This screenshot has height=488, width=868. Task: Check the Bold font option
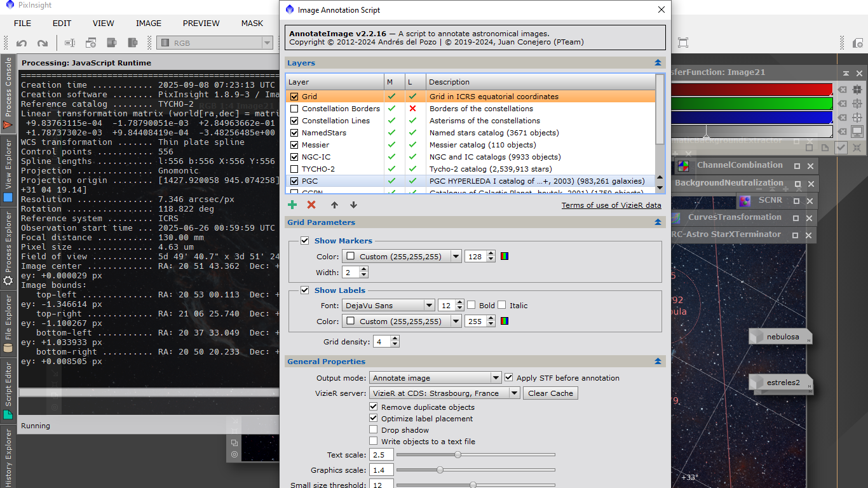(471, 305)
